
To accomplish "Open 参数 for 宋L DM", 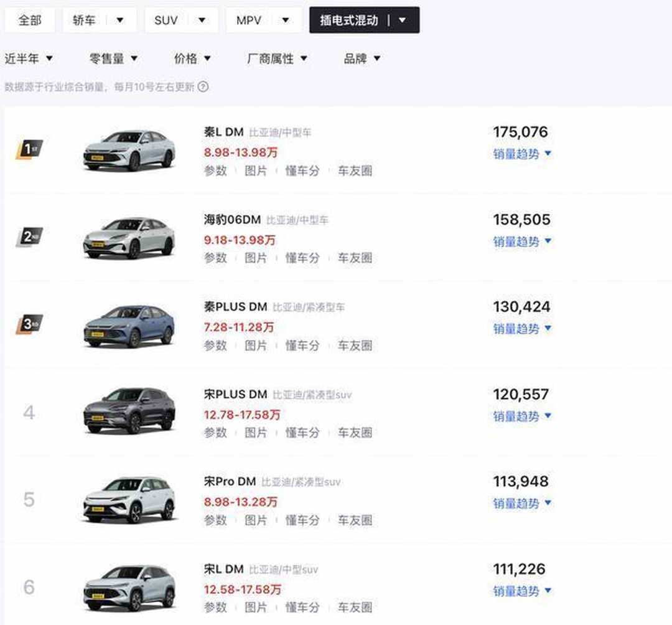I will click(215, 608).
